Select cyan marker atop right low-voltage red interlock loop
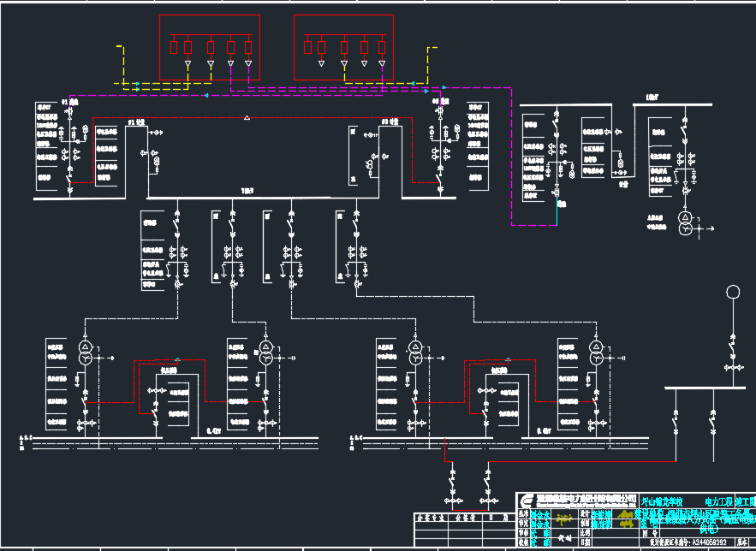The height and width of the screenshot is (551, 756). (x=508, y=359)
